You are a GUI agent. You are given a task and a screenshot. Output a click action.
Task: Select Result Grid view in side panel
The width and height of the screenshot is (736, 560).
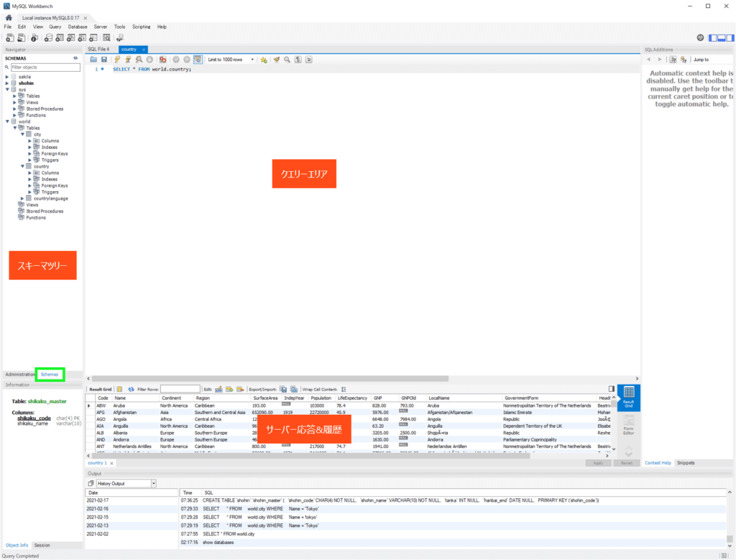click(x=628, y=398)
